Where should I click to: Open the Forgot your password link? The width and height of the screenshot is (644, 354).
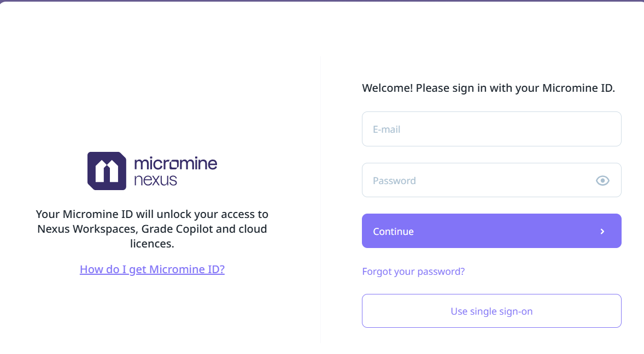(x=413, y=272)
